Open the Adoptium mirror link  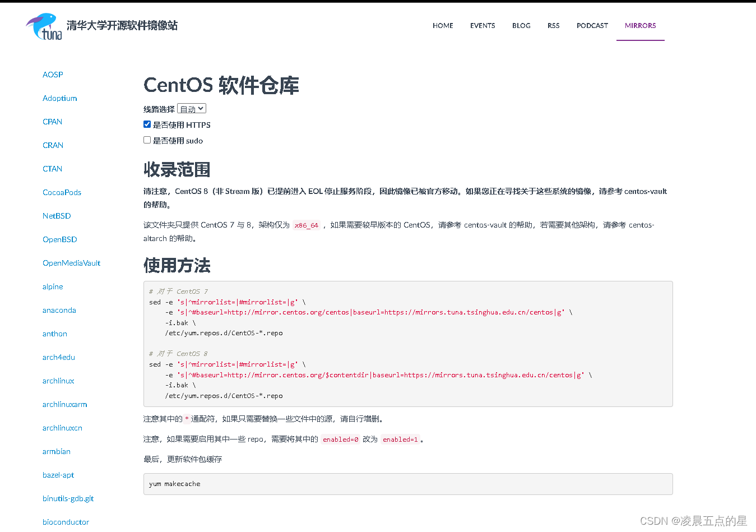[x=59, y=98]
